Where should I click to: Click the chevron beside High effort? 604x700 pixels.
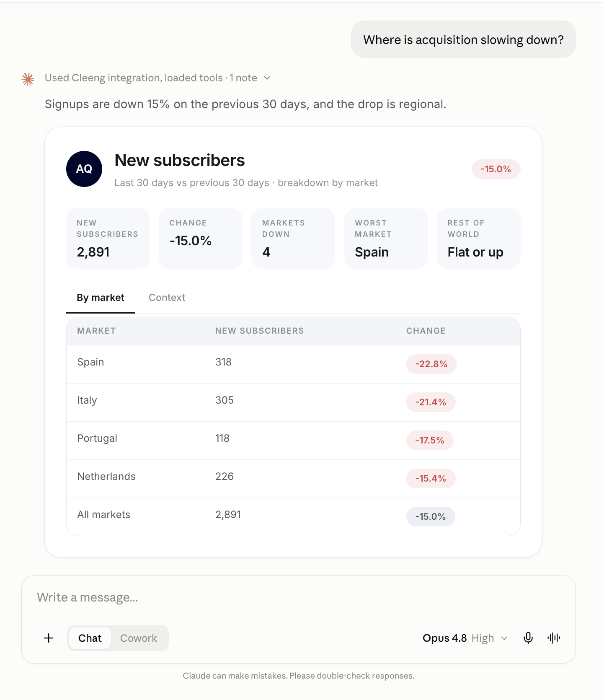click(x=504, y=638)
